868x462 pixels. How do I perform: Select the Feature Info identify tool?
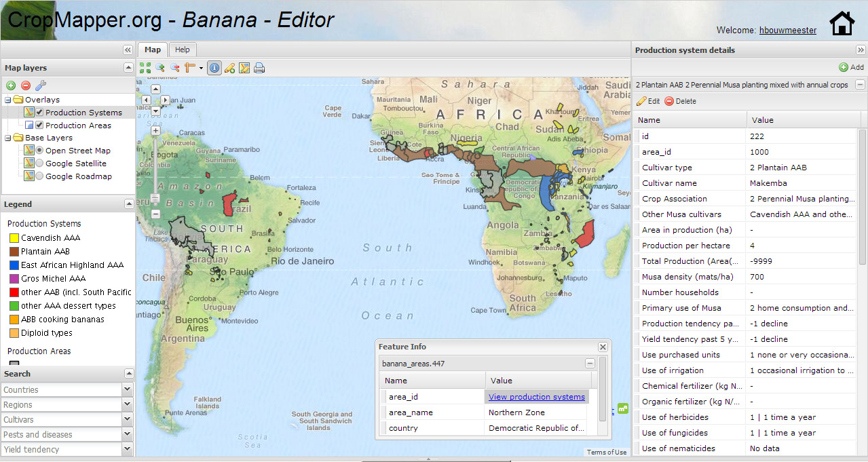[x=214, y=67]
